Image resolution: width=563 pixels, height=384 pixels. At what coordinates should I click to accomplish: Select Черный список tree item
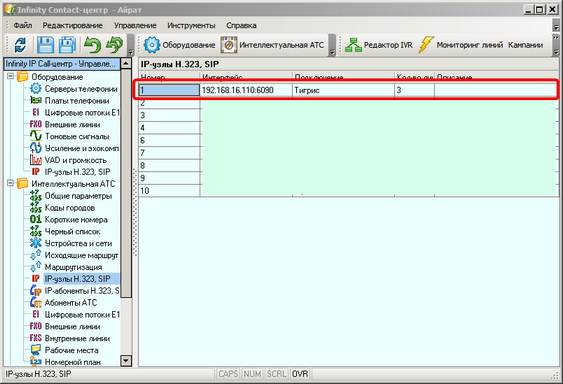point(73,232)
